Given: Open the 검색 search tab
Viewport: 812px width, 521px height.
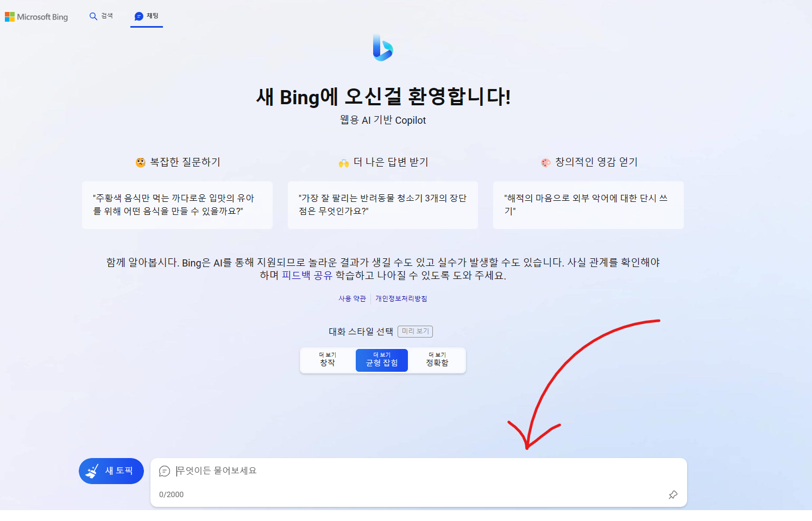Looking at the screenshot, I should [x=101, y=16].
